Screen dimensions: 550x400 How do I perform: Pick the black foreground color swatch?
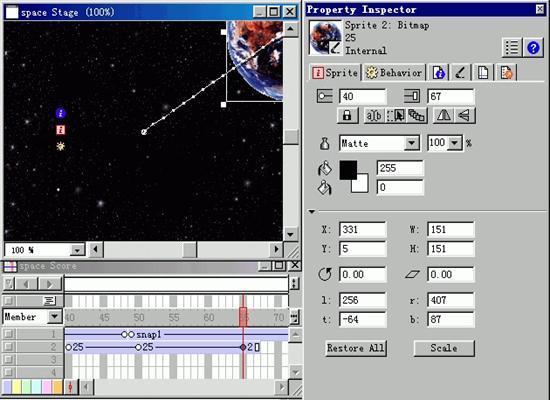pyautogui.click(x=348, y=170)
